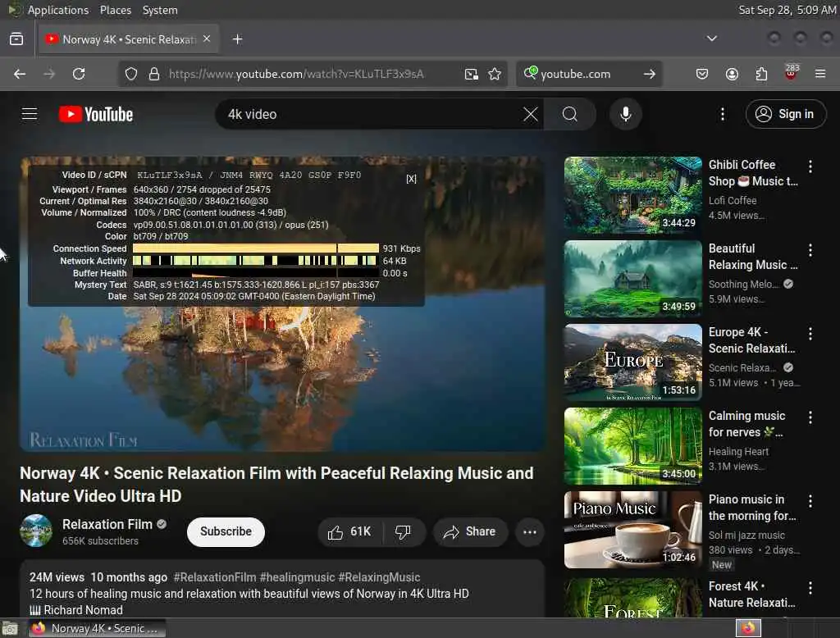Open a new tab with plus
840x638 pixels.
[x=237, y=39]
